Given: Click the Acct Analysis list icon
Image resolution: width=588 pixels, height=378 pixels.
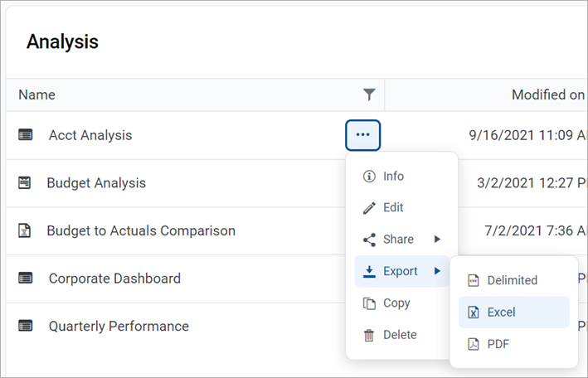Looking at the screenshot, I should point(26,135).
